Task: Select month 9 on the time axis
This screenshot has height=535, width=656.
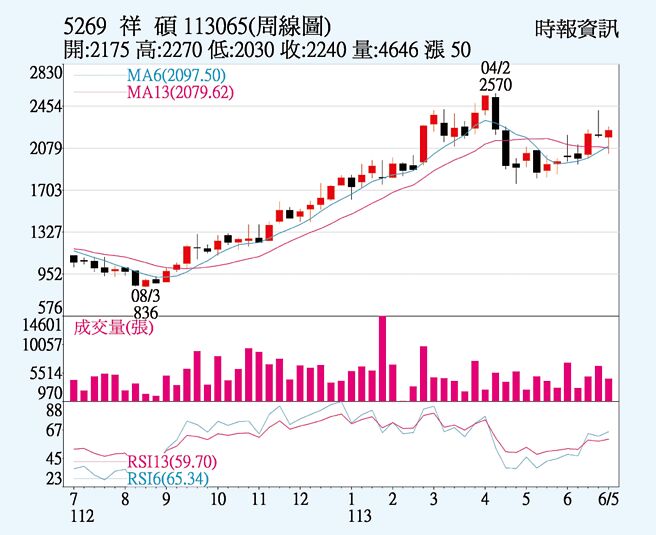Action: tap(165, 498)
